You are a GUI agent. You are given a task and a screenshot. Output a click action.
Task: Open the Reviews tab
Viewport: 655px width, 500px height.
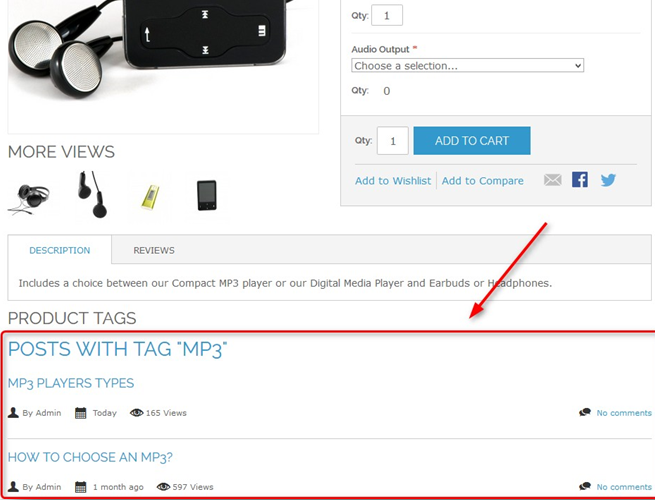[154, 250]
